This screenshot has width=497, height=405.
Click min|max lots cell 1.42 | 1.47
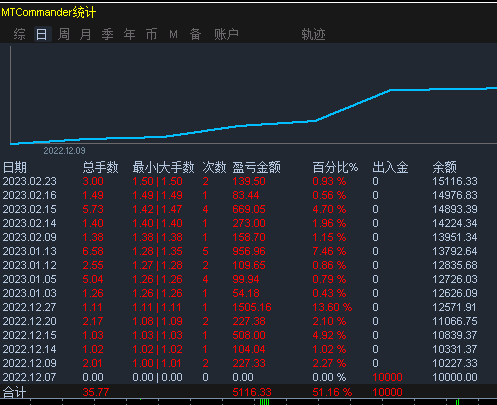coord(157,209)
